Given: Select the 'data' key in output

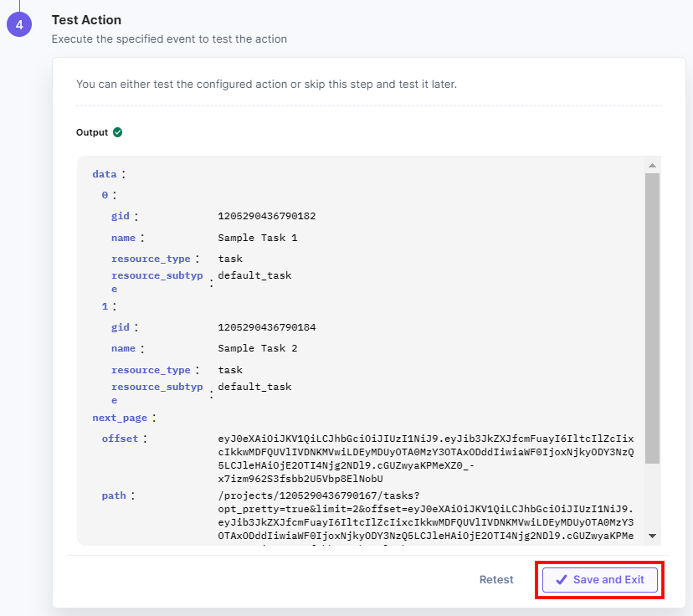Looking at the screenshot, I should pos(104,174).
